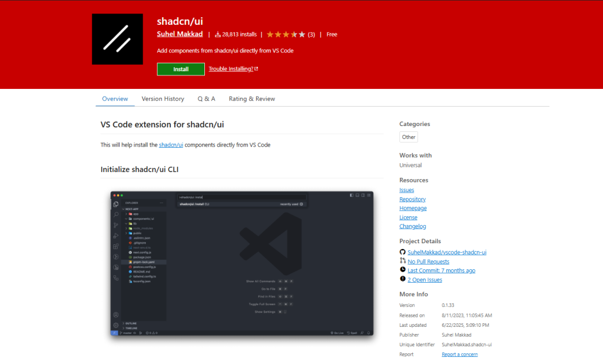
Task: Click the external link icon after Trouble Installing
Action: coord(257,69)
